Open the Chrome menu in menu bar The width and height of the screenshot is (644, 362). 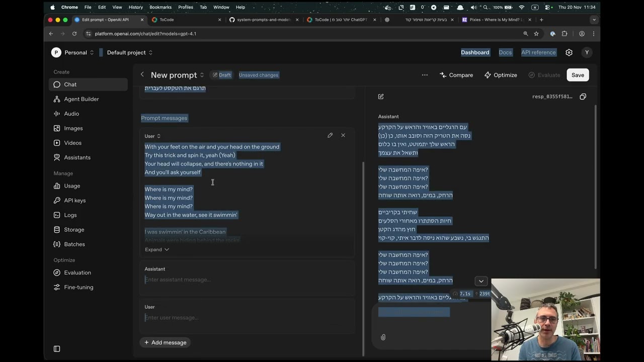click(x=69, y=7)
